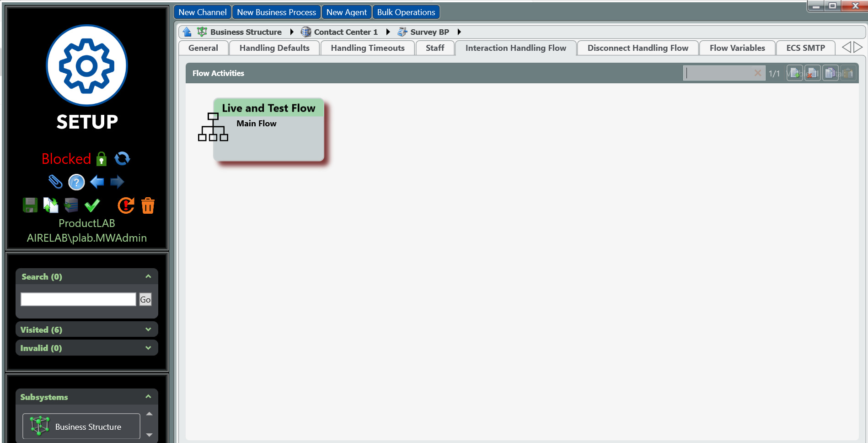Click the green checkmark validate icon
The image size is (868, 443).
[x=92, y=205]
